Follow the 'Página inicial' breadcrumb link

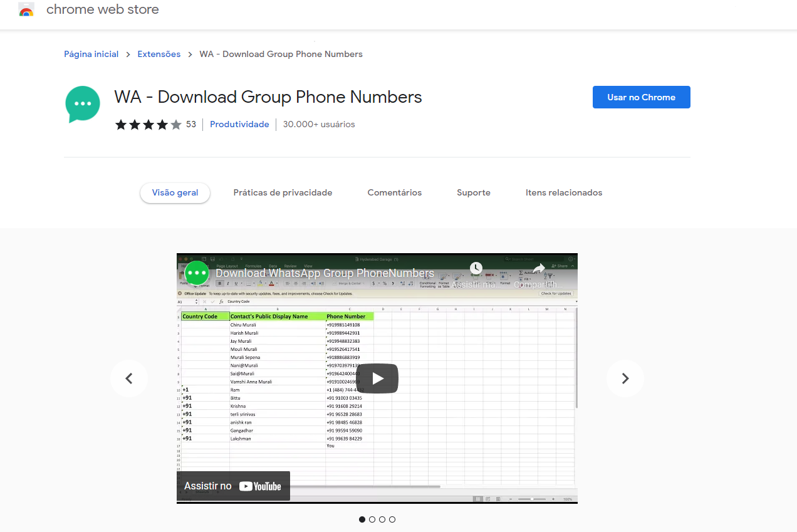[x=91, y=55]
